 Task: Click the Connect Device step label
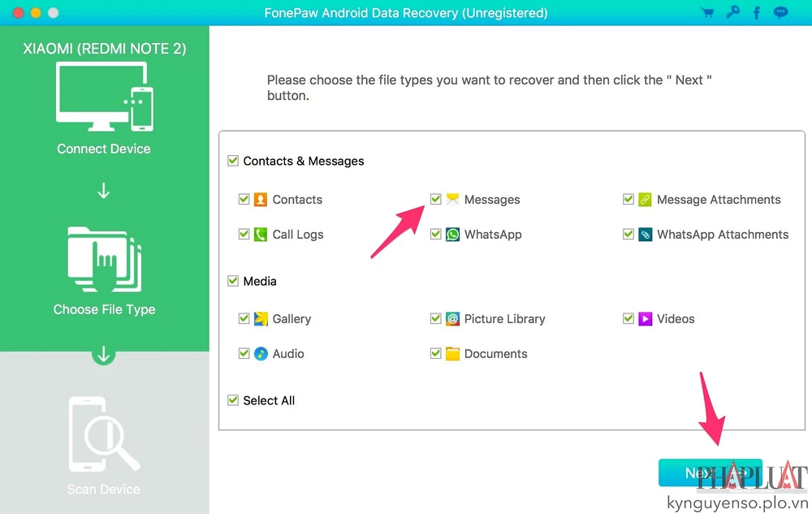coord(104,149)
